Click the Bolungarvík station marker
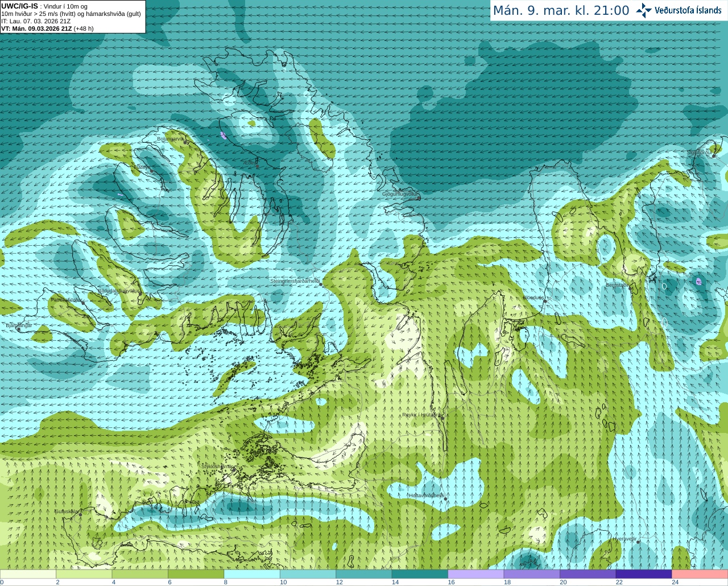The width and height of the screenshot is (728, 586). tap(185, 143)
